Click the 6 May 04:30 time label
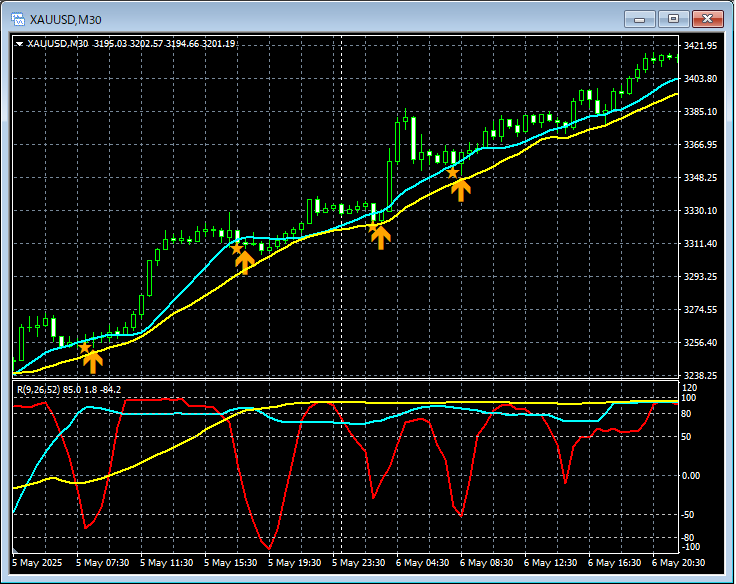This screenshot has height=584, width=736. 422,562
